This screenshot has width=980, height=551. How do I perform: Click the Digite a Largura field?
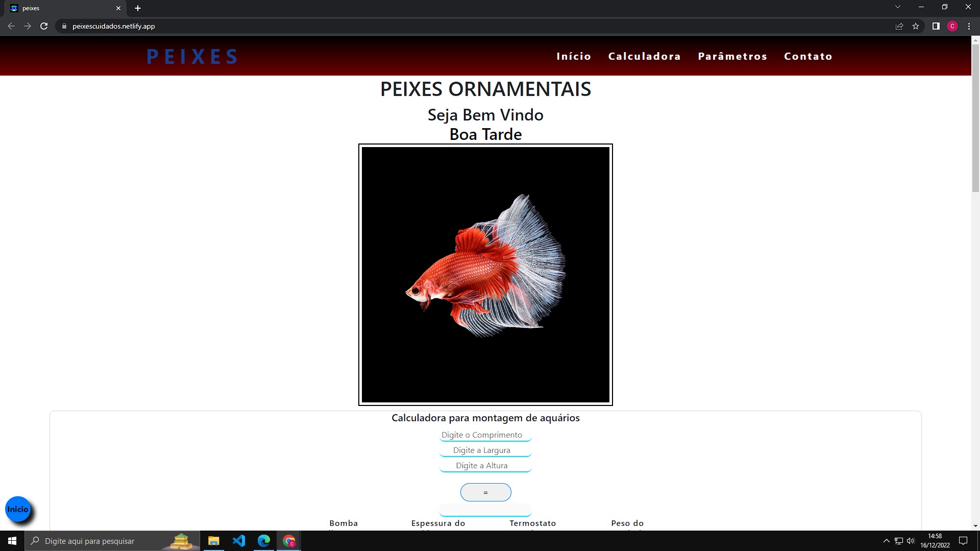tap(485, 450)
